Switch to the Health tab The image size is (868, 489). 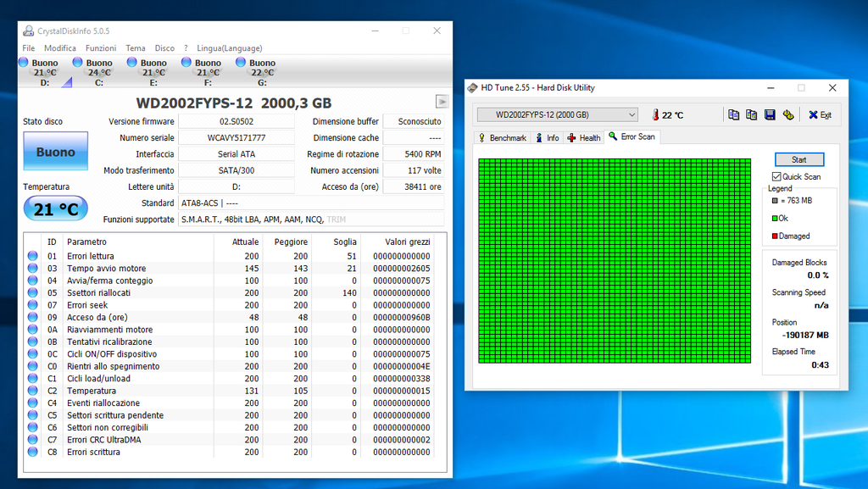584,137
